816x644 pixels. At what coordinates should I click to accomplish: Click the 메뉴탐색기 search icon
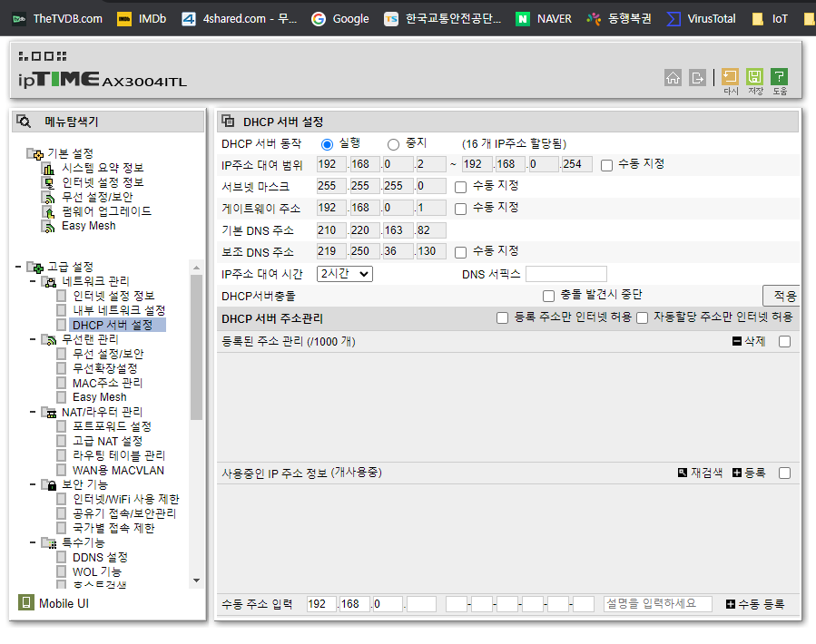click(x=24, y=122)
